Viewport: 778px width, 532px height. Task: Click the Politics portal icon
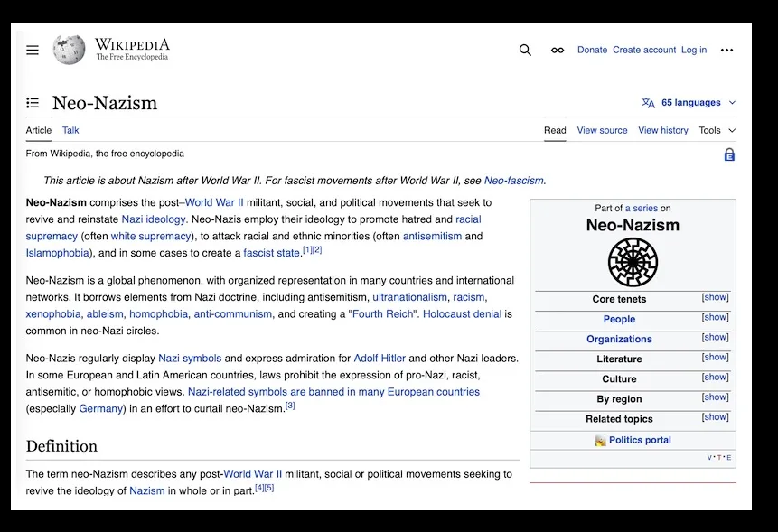pos(600,440)
